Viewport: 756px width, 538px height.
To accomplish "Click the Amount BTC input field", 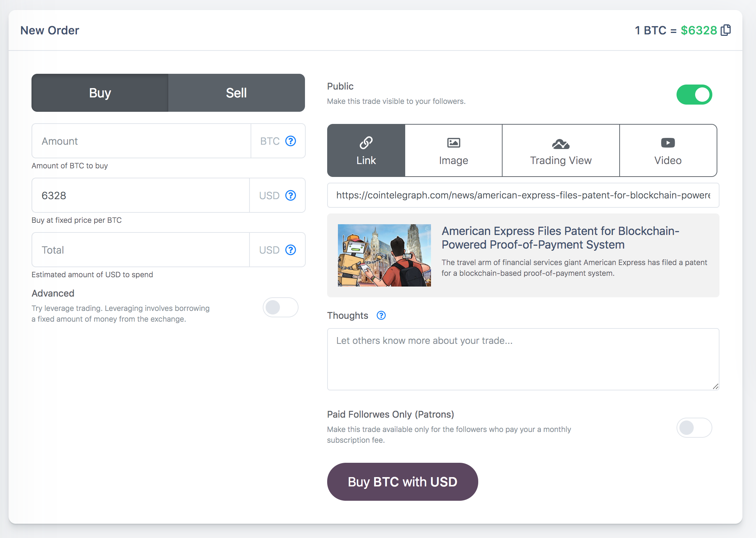I will coord(141,141).
